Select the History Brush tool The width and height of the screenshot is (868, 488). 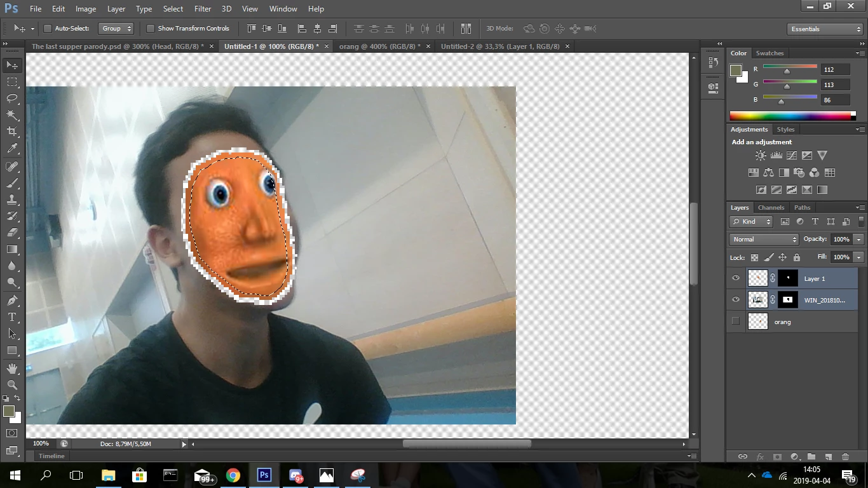point(12,216)
